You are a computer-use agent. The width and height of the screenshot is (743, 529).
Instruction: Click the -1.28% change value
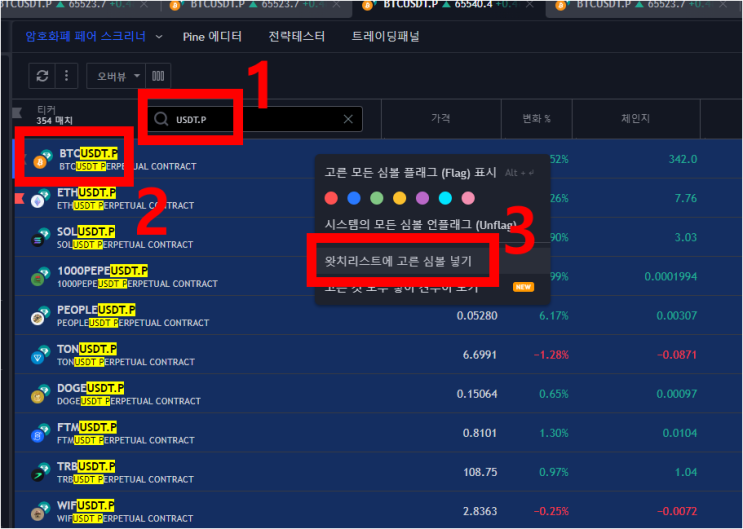[551, 355]
